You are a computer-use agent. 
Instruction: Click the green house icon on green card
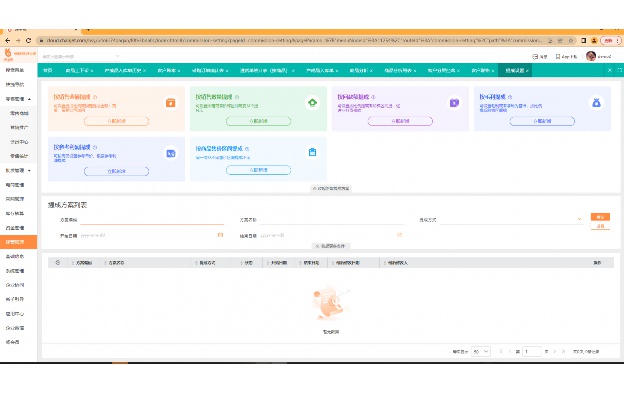click(312, 103)
